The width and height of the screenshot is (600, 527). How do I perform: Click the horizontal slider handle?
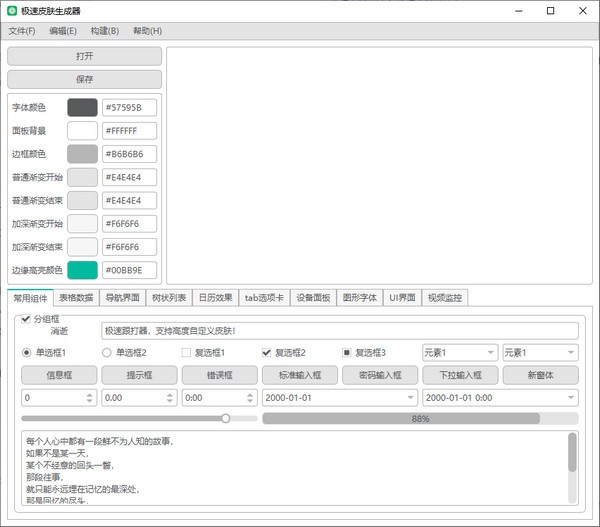(226, 418)
